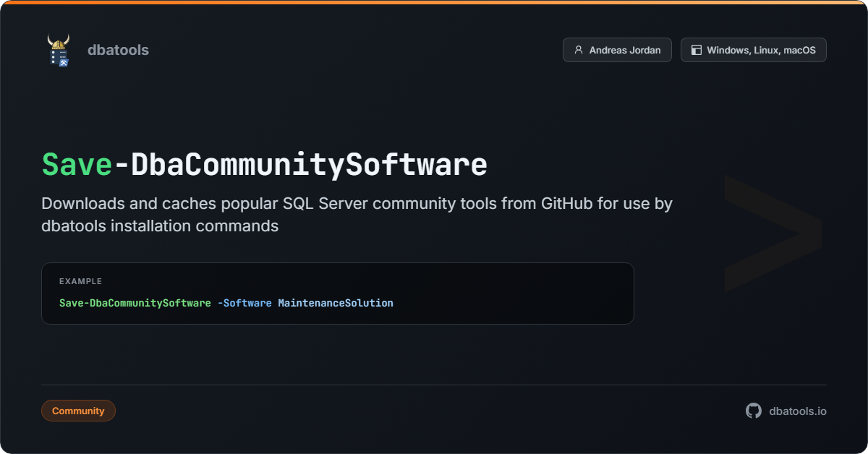Select the Community category tag
Screen dimensions: 868x454
point(78,411)
